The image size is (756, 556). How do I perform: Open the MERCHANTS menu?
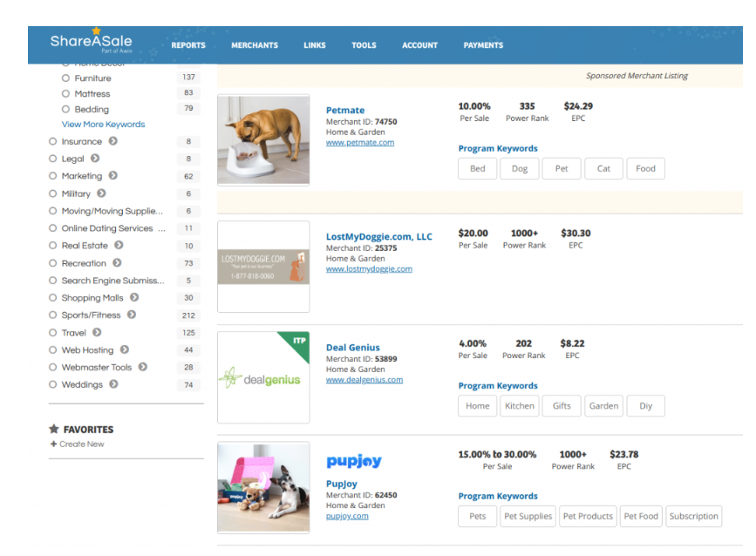click(x=255, y=45)
